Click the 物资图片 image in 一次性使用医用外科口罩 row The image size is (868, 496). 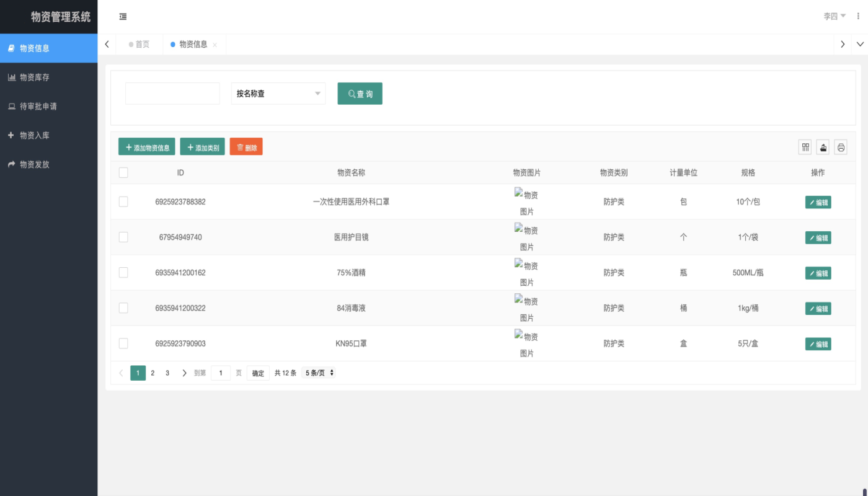526,202
